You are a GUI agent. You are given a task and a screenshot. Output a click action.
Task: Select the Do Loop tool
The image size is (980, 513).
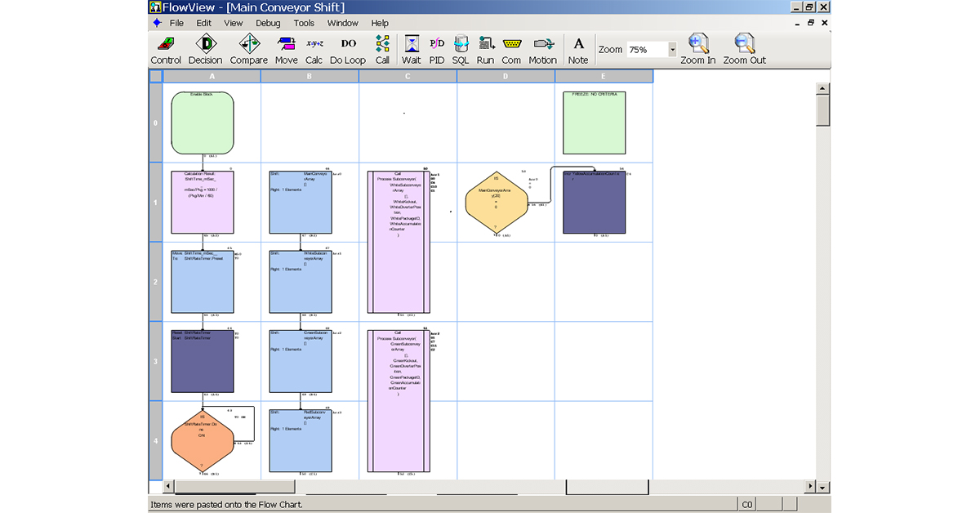coord(348,49)
